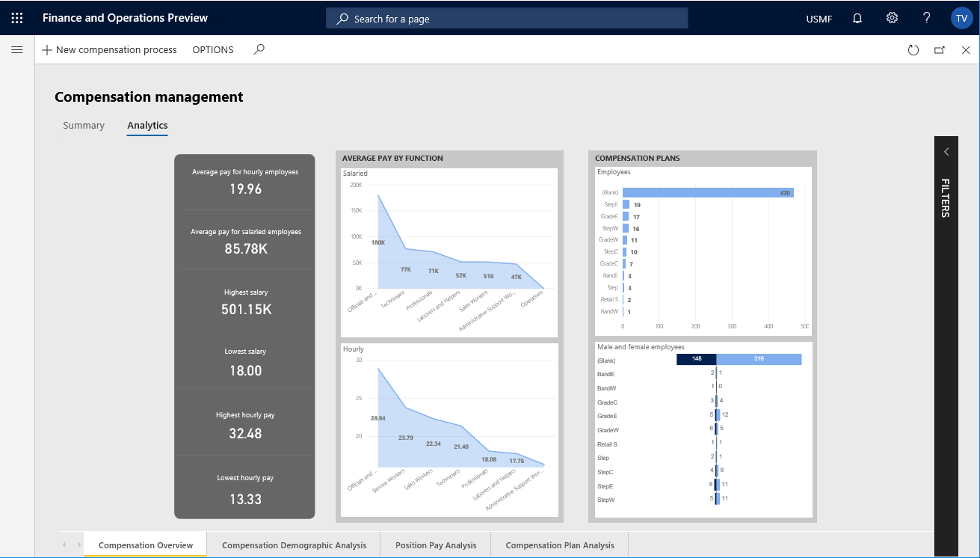Start a New compensation process
Screen dimensions: 980x558
[x=109, y=49]
